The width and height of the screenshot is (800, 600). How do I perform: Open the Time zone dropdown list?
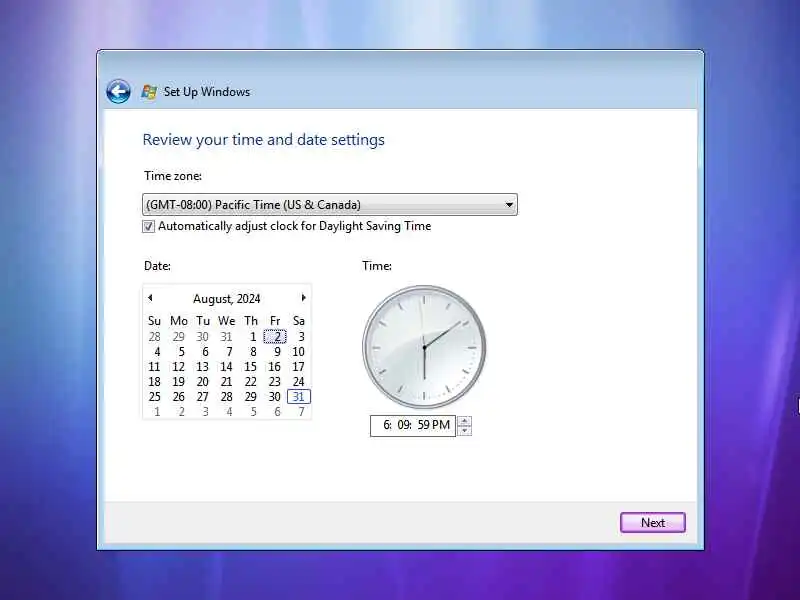click(x=330, y=205)
